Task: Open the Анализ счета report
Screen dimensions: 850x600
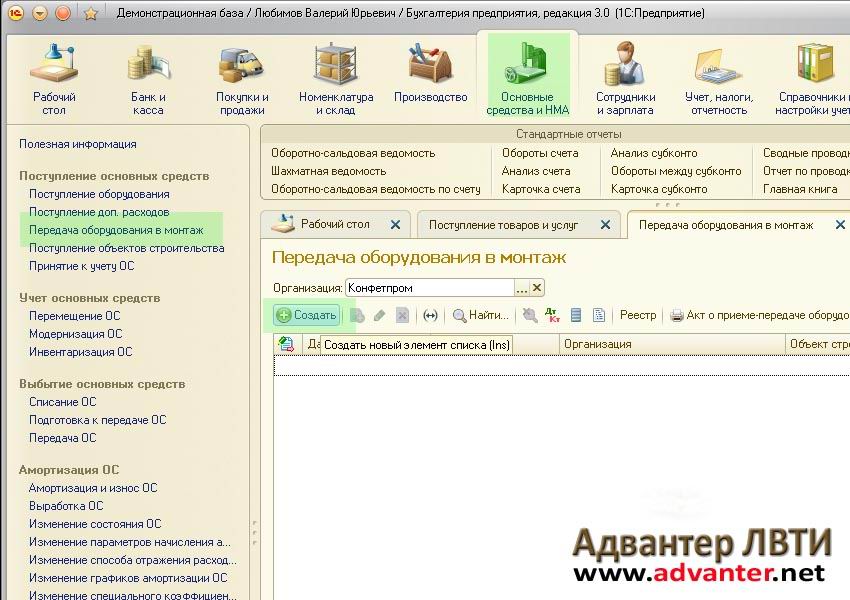Action: click(x=536, y=171)
